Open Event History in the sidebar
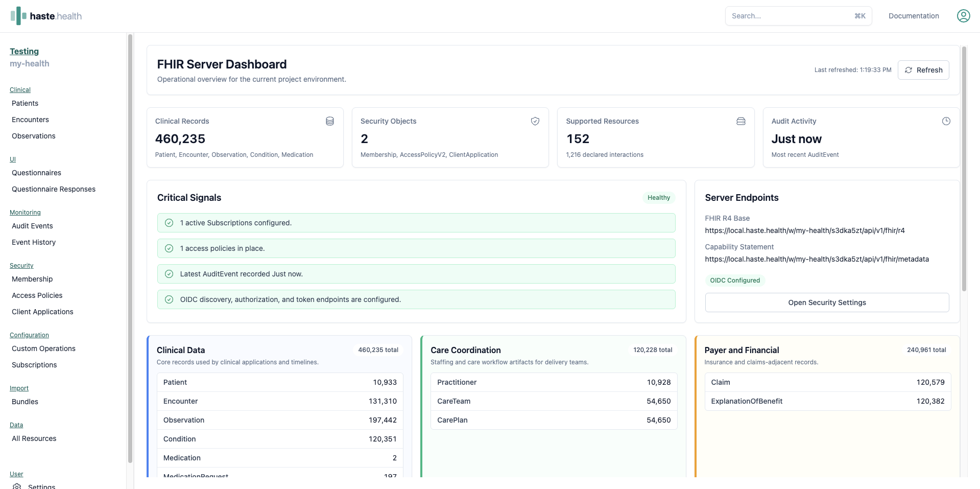The height and width of the screenshot is (489, 980). [x=34, y=242]
